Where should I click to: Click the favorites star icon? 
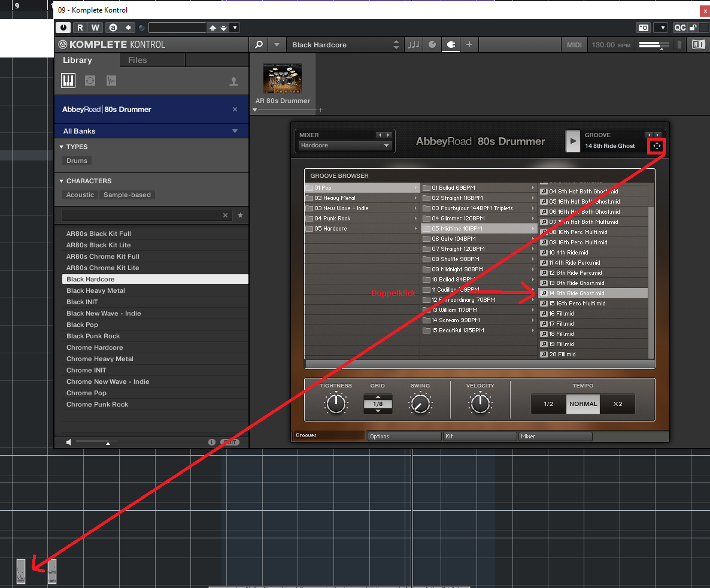(x=240, y=215)
